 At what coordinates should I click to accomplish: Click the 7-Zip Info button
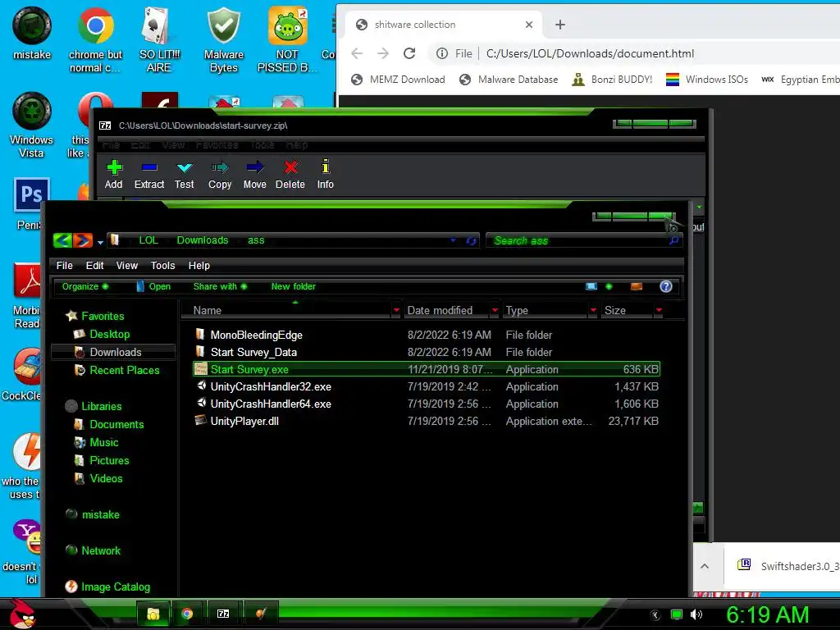click(x=325, y=175)
